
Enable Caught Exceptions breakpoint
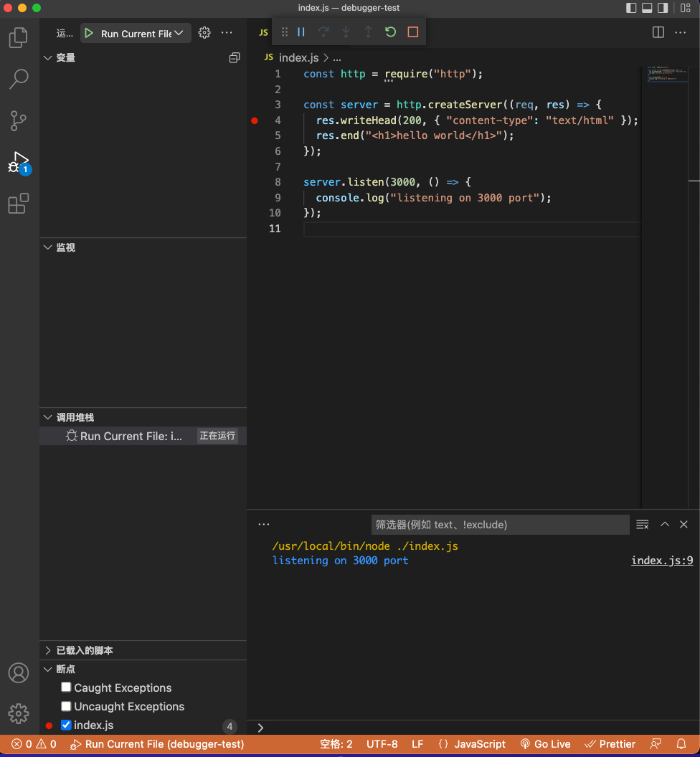(66, 687)
